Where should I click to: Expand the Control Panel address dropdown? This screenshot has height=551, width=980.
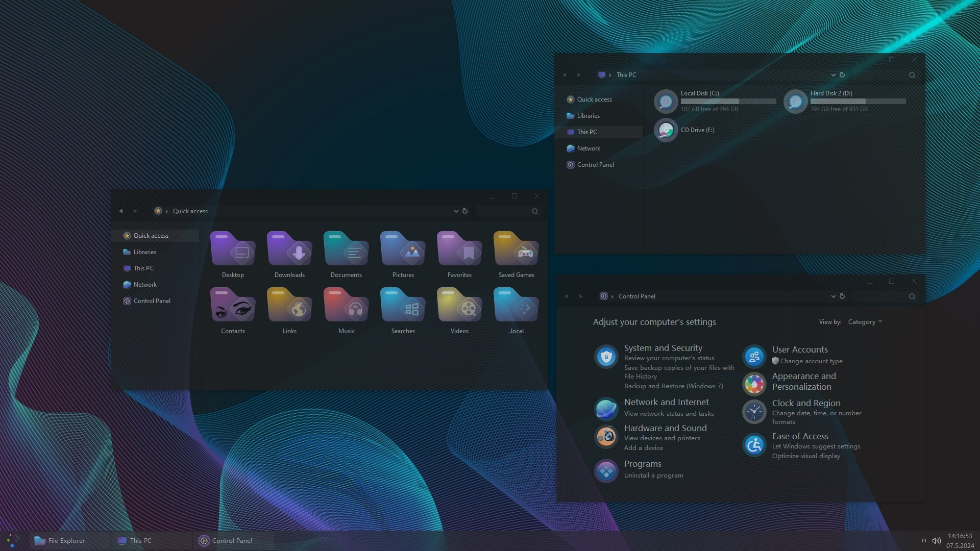(x=833, y=296)
